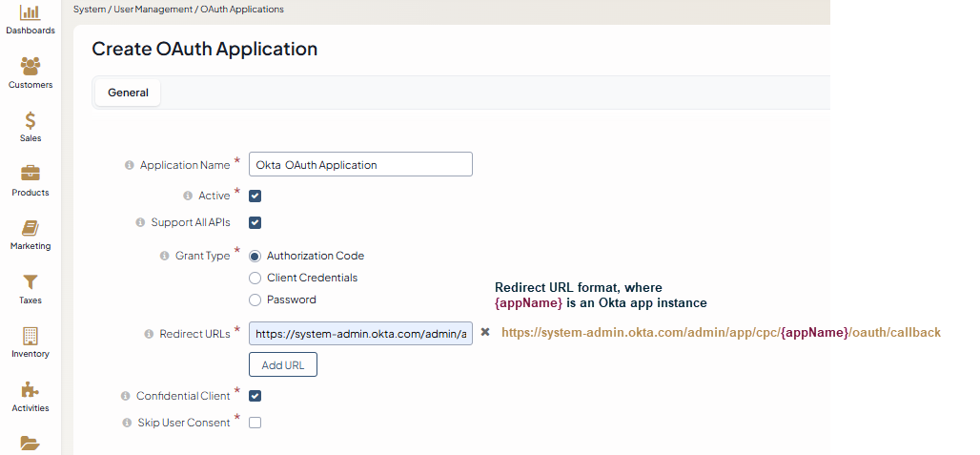Toggle the Support All APIs checkbox
Image resolution: width=980 pixels, height=455 pixels.
pyautogui.click(x=255, y=222)
